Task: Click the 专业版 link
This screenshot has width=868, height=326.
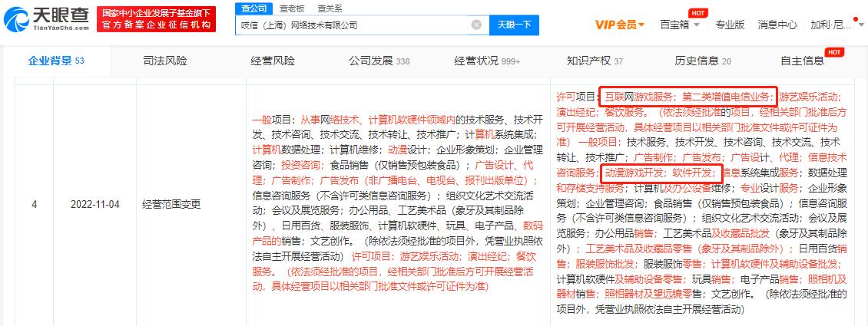Action: tap(730, 25)
